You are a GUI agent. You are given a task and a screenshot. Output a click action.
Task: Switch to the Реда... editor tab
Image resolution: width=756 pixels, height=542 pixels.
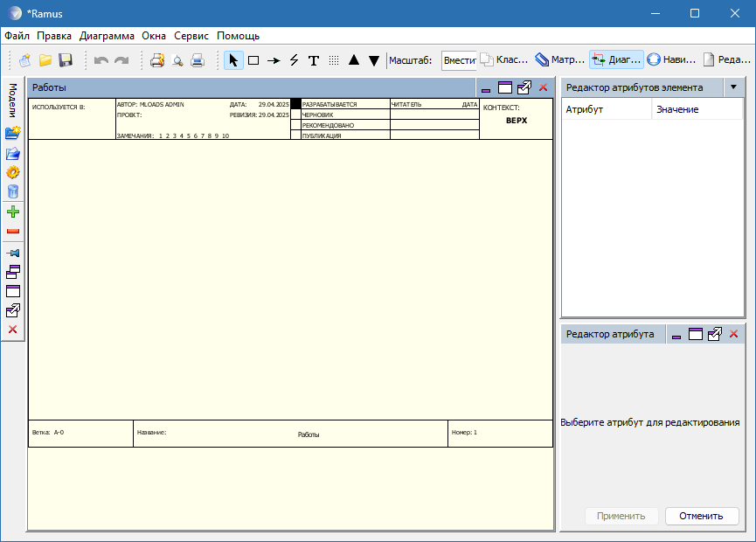point(727,59)
